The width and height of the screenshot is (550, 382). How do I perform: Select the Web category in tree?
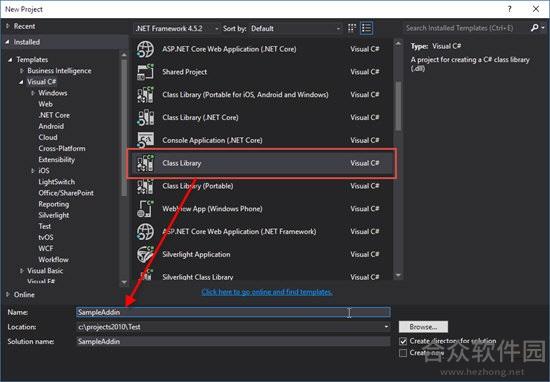tap(46, 104)
